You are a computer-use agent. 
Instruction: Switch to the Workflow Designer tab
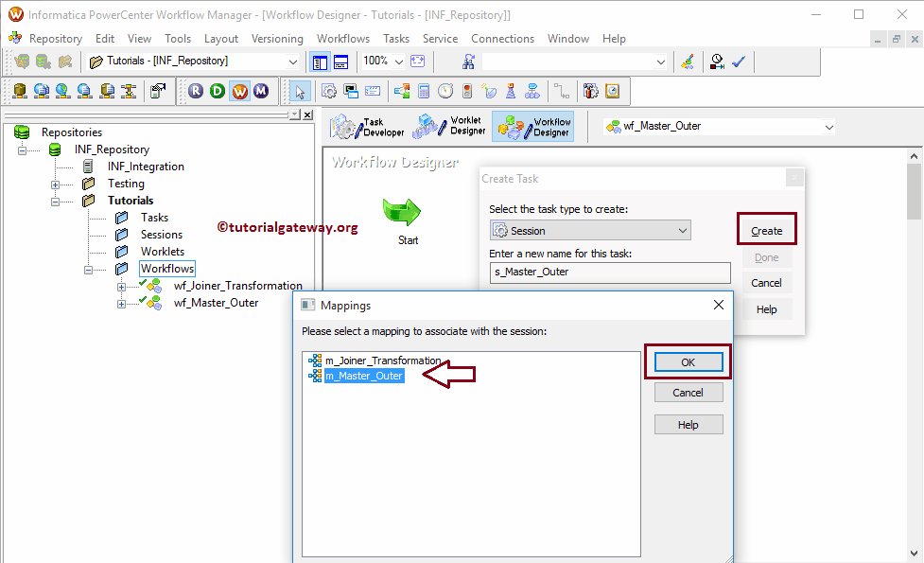532,126
